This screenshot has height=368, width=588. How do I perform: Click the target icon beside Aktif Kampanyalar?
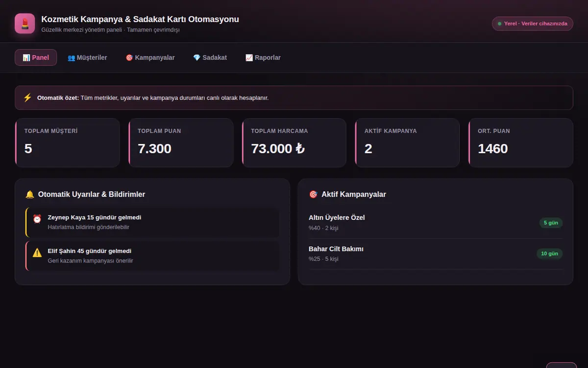pos(313,194)
